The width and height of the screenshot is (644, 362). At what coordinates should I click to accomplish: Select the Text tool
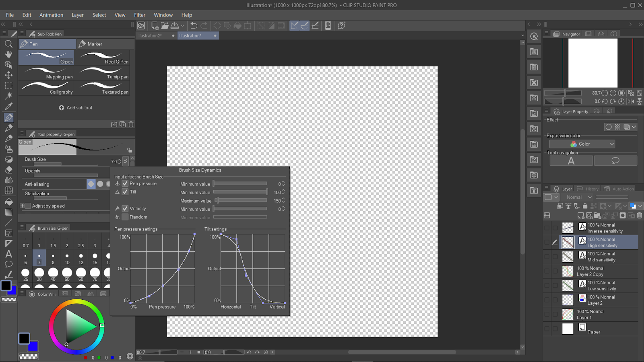8,254
